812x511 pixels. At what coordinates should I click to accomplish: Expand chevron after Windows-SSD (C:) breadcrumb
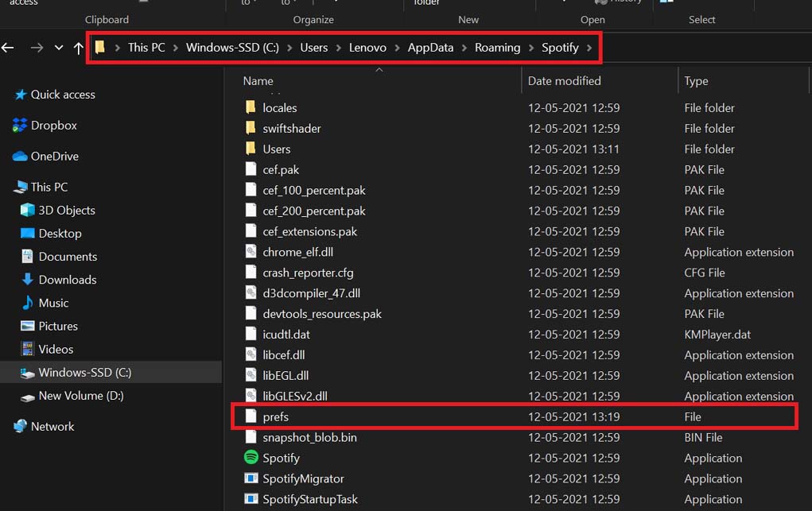289,48
